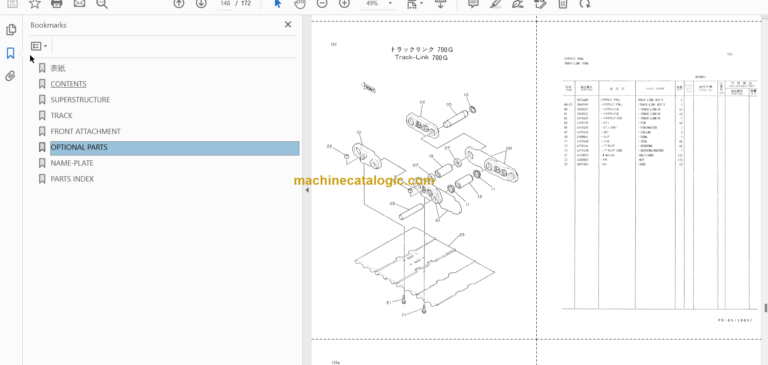Activate the selection arrow tool
Viewport: 768px width, 365px height.
278,3
